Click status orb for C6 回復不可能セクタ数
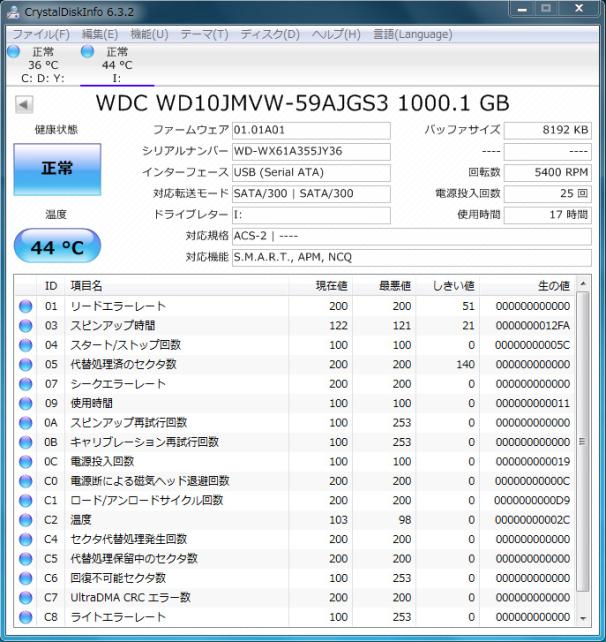The height and width of the screenshot is (642, 606). coord(25,578)
